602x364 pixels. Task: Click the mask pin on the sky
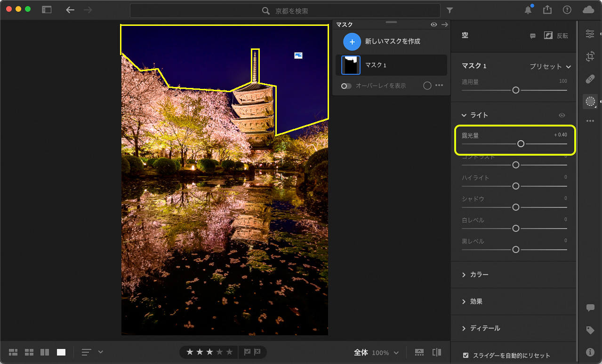coord(298,55)
